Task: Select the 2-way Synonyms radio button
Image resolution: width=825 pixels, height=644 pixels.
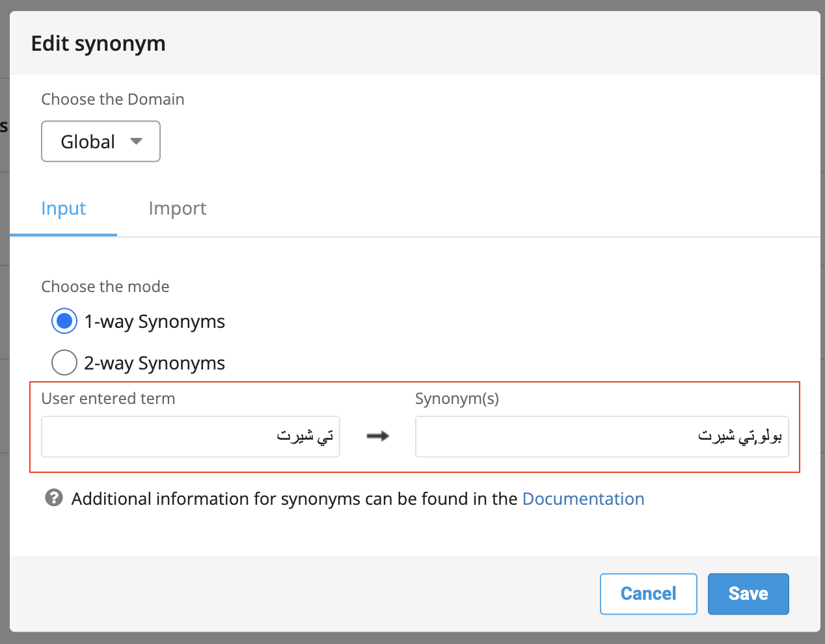Action: (64, 362)
